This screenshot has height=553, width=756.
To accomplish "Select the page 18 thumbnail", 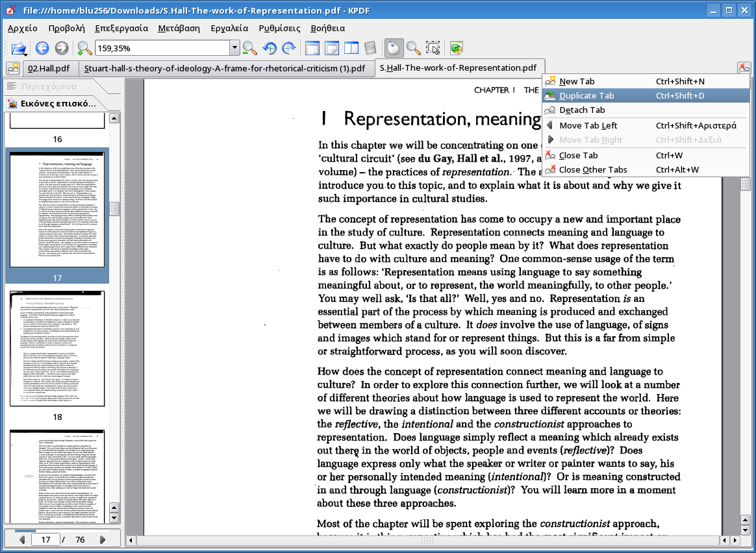I will click(57, 349).
